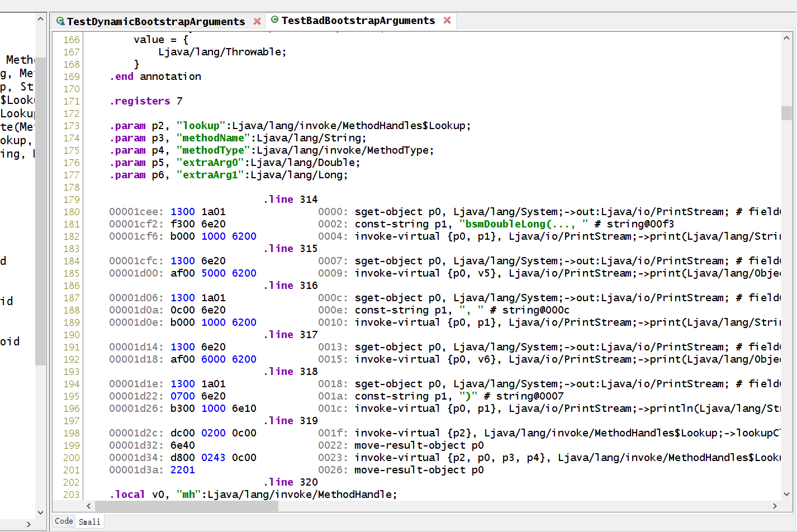The image size is (797, 532).
Task: Click the left panel horizontal scroll right arrow
Action: click(29, 525)
